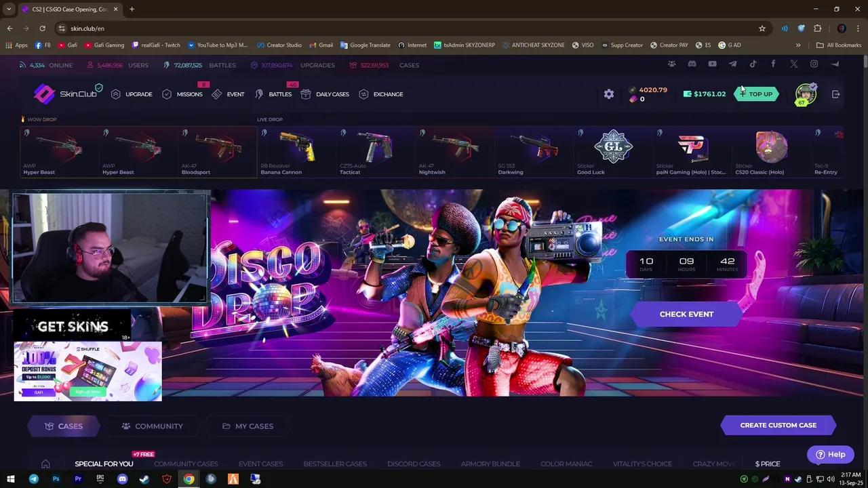
Task: Open the level 67 profile avatar
Action: 806,94
